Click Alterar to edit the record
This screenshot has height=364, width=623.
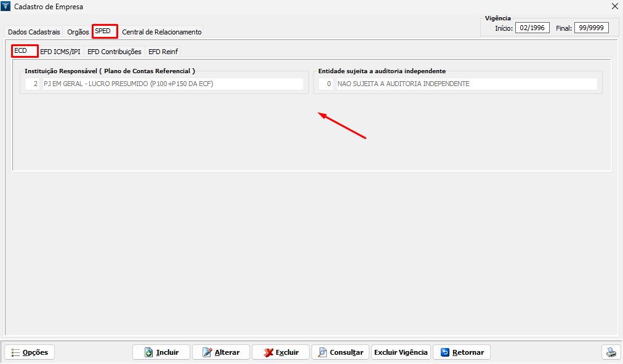tap(220, 352)
